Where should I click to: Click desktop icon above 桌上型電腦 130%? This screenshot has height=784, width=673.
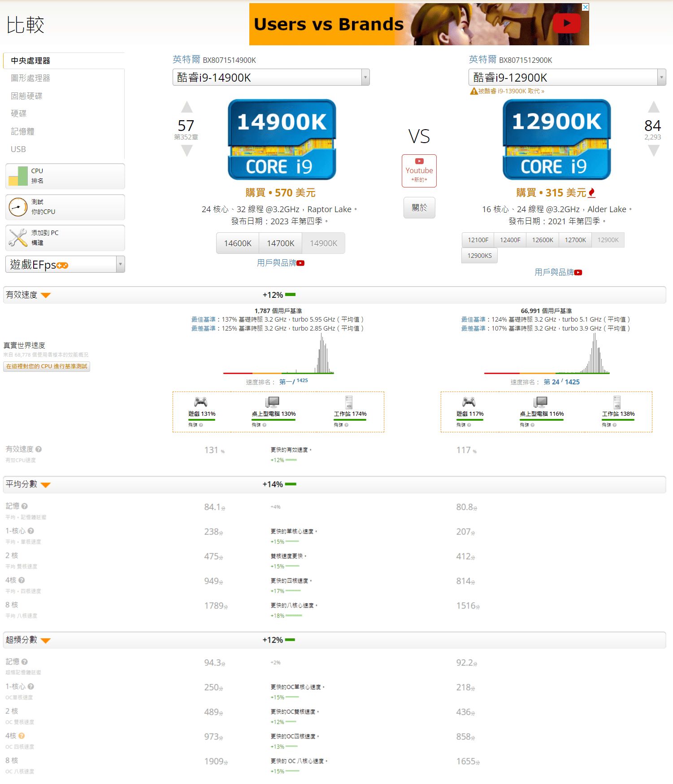tap(272, 402)
